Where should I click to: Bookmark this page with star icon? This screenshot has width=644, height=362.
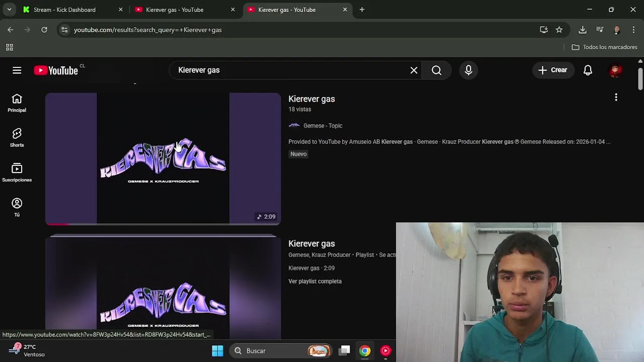[559, 30]
